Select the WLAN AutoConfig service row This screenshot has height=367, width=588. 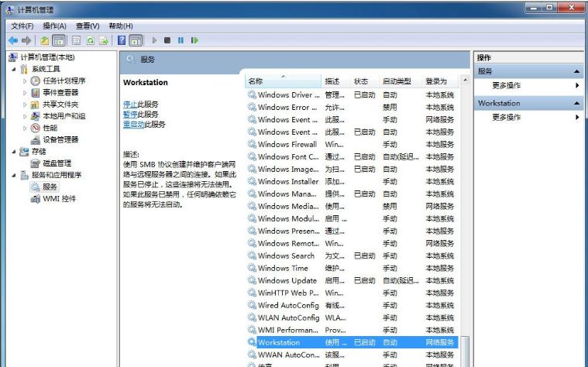[352, 317]
